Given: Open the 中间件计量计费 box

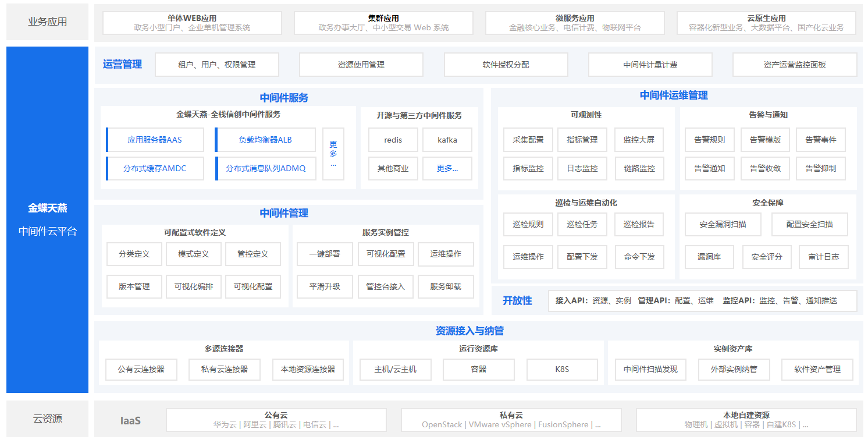Looking at the screenshot, I should 650,65.
